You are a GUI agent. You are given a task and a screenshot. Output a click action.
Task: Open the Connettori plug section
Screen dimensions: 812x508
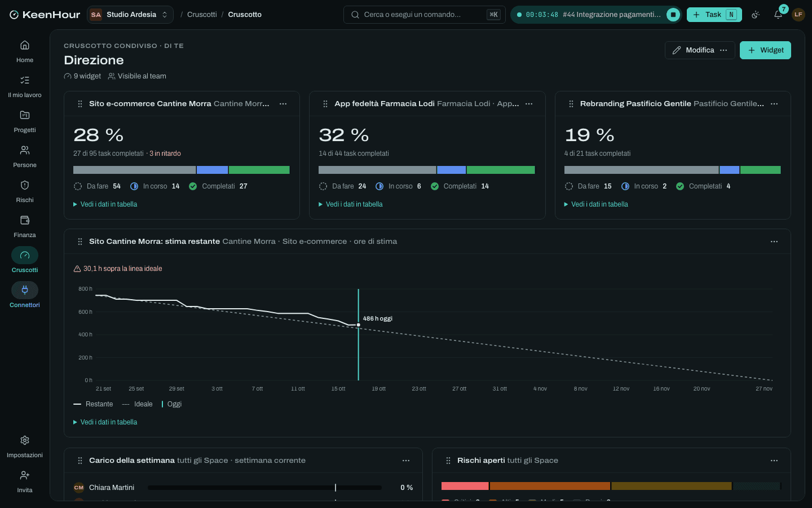click(x=25, y=295)
